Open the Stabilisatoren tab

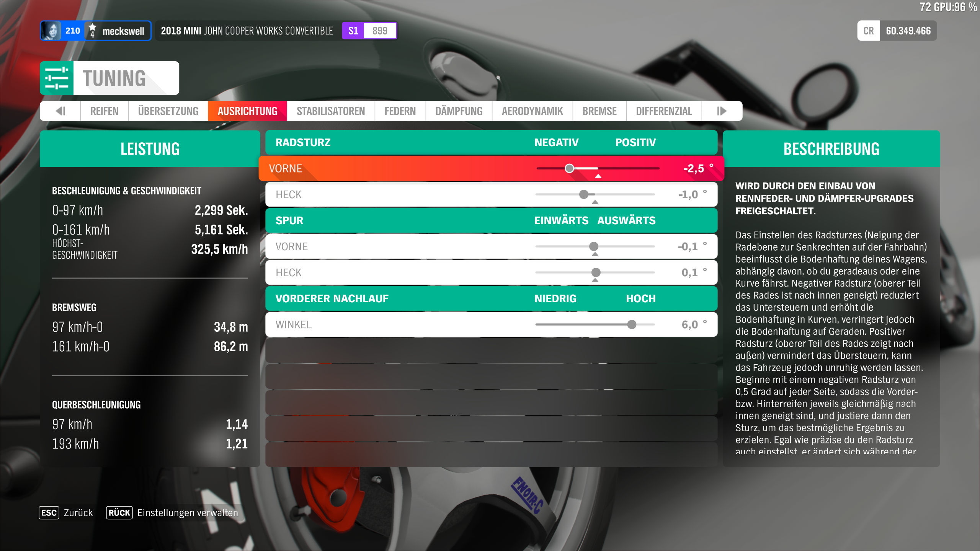point(331,111)
